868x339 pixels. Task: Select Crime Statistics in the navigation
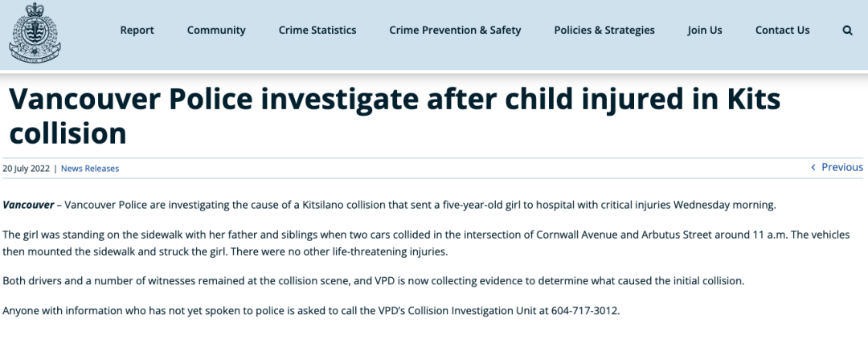click(317, 31)
